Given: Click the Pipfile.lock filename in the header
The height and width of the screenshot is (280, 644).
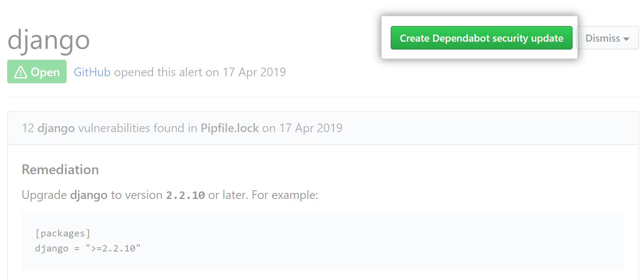Looking at the screenshot, I should coord(230,128).
